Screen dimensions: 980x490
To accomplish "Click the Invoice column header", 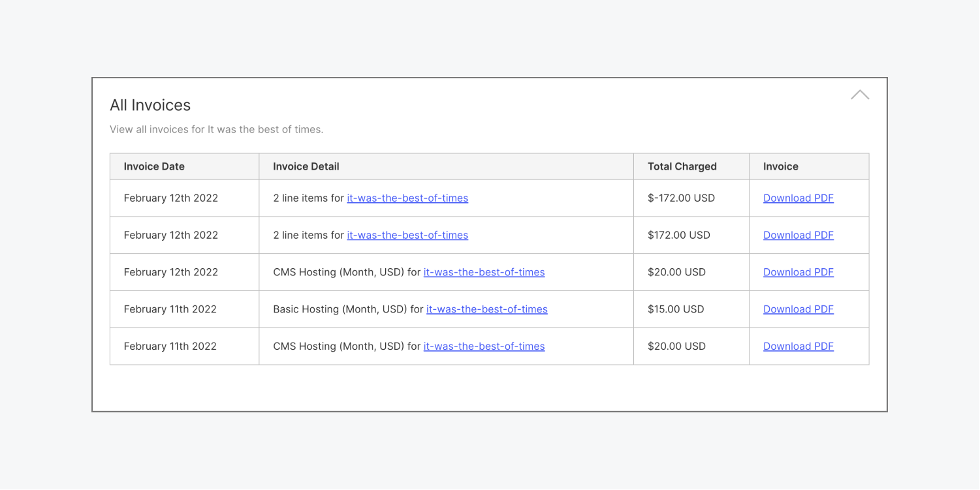I will (780, 166).
